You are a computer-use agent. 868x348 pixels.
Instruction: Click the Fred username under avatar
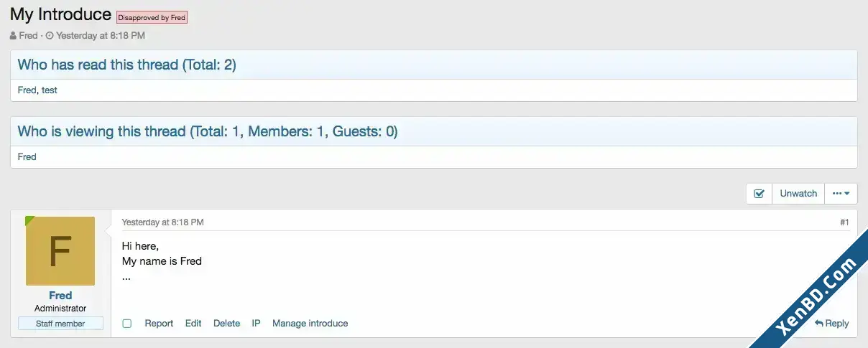(x=60, y=296)
